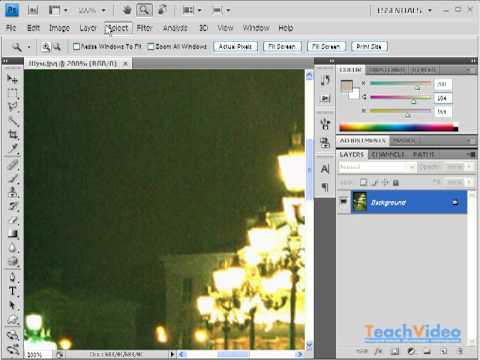Select the Path Selection tool
The width and height of the screenshot is (480, 360).
pos(12,305)
